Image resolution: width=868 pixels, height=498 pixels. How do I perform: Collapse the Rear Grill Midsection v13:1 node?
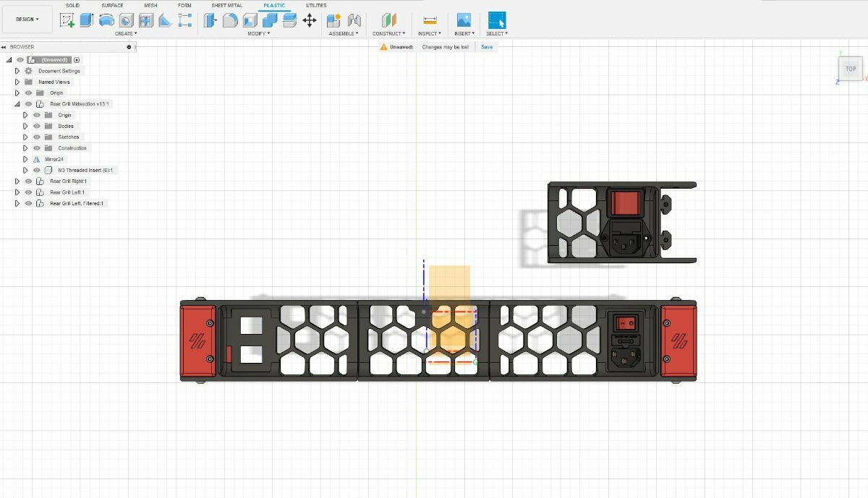point(17,104)
